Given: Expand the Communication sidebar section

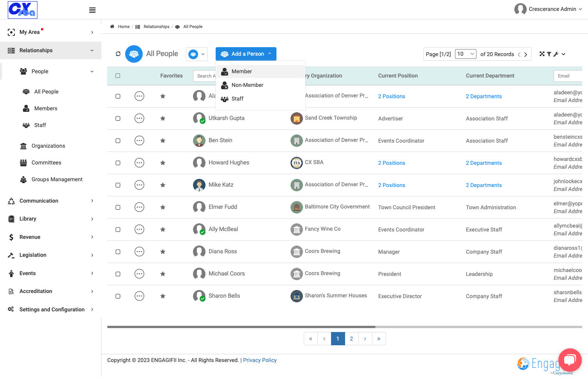Looking at the screenshot, I should 51,201.
